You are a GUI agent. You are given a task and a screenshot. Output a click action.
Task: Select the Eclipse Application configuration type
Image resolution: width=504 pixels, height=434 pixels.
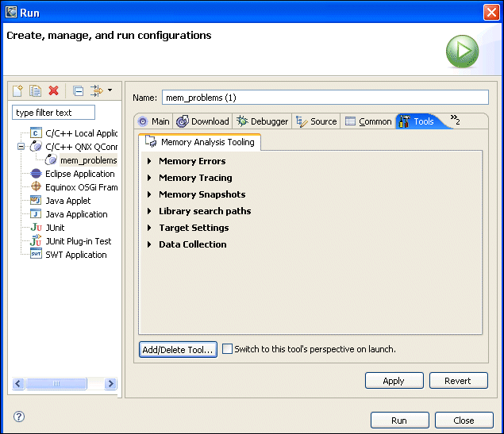click(79, 174)
